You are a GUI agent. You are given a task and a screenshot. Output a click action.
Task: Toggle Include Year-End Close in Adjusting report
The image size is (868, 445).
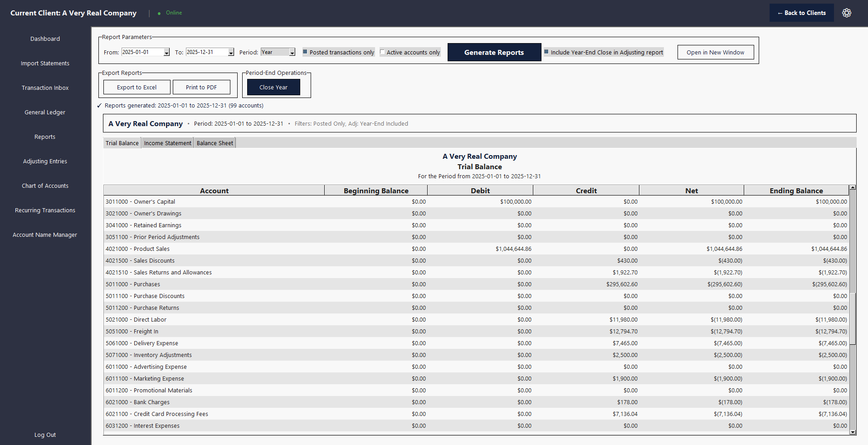[547, 52]
